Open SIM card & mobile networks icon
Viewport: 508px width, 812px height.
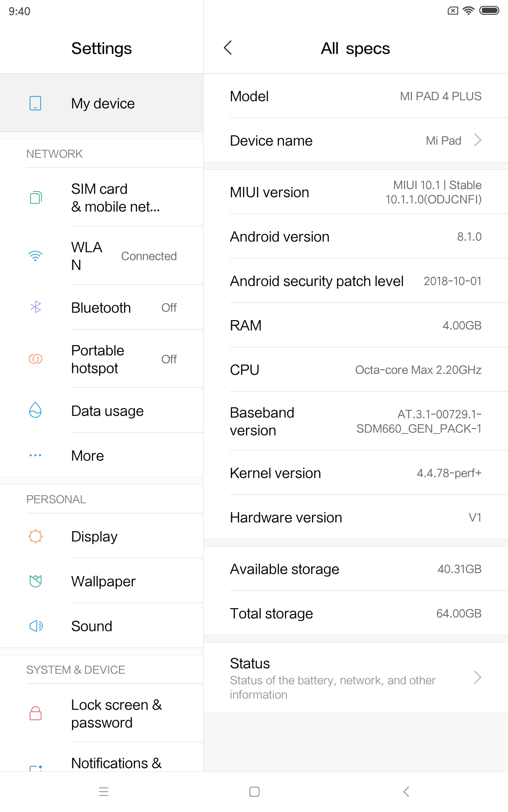pyautogui.click(x=36, y=198)
